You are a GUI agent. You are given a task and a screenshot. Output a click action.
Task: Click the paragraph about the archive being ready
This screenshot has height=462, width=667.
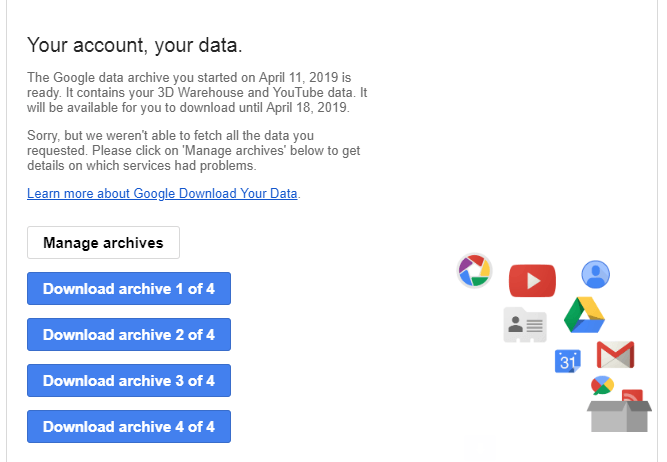(x=188, y=92)
